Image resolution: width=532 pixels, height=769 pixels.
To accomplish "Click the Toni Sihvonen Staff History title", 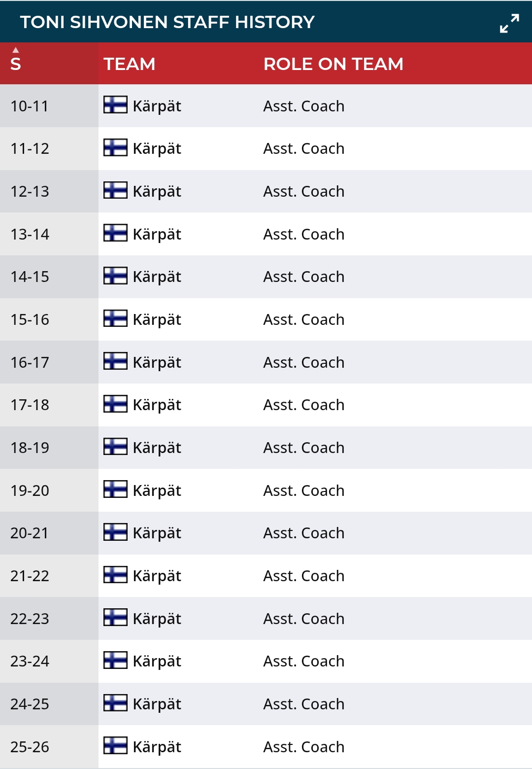I will tap(167, 22).
